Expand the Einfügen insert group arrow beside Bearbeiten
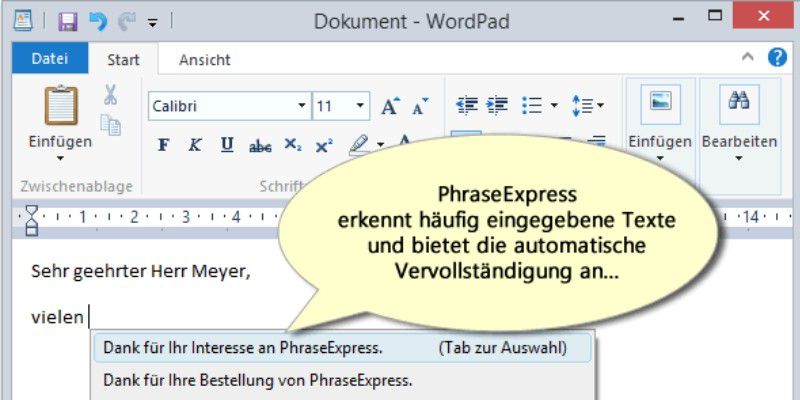 point(660,158)
